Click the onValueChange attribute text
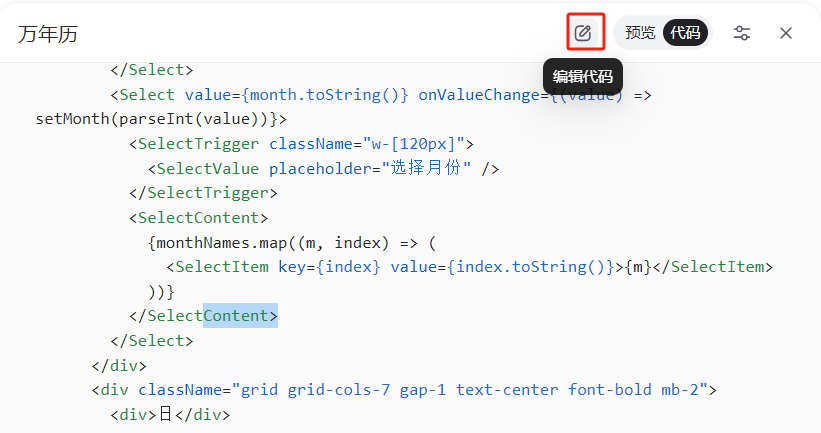The width and height of the screenshot is (821, 433). pyautogui.click(x=479, y=95)
